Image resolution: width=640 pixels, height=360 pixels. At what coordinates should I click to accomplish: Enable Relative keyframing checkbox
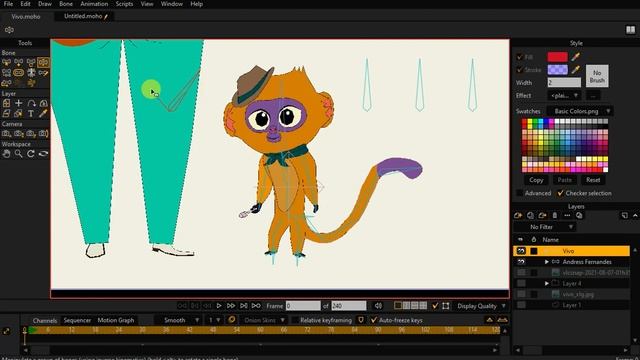(295, 320)
